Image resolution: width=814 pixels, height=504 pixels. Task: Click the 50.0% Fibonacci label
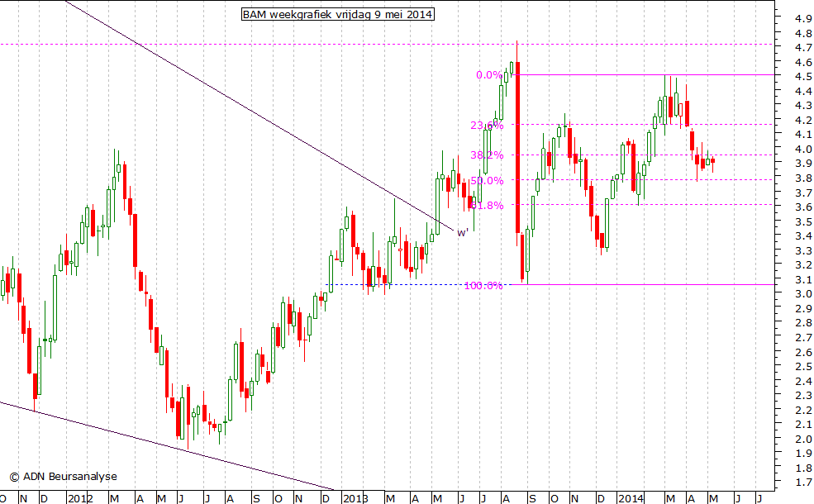pos(487,181)
